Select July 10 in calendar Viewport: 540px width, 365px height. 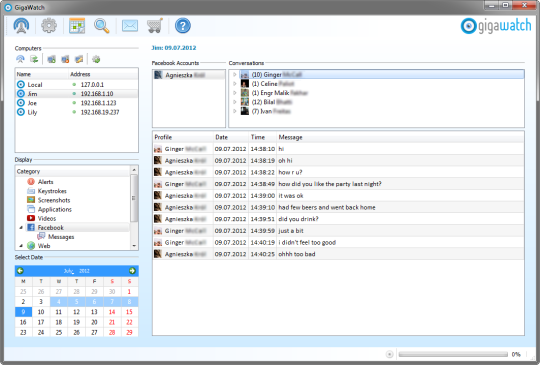41,312
